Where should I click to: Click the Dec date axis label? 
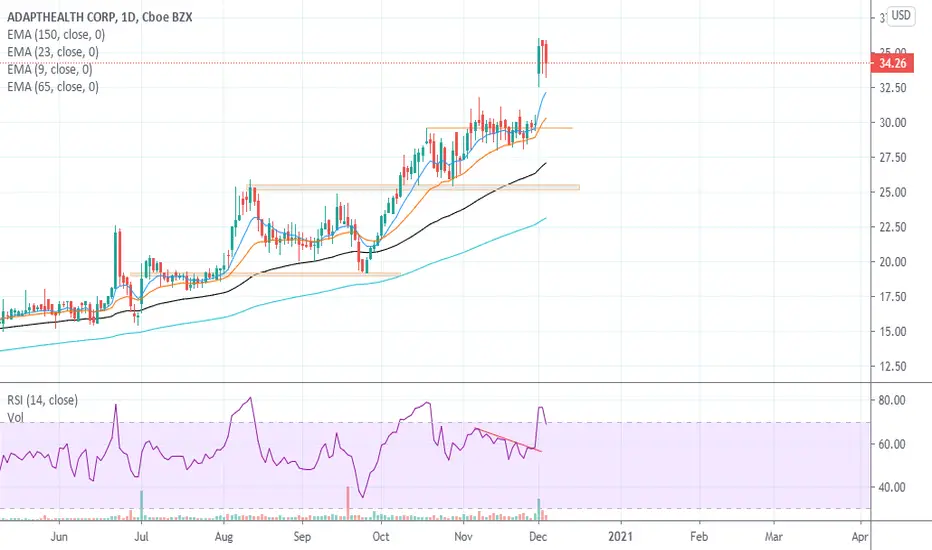538,536
